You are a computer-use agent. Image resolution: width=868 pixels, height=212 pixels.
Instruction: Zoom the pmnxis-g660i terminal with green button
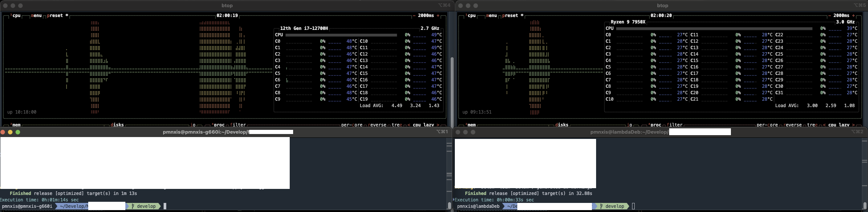coord(18,132)
